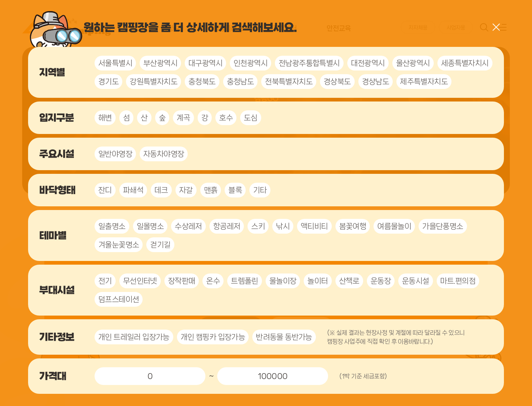Viewport: 532px width, 406px height.
Task: Select the 자갈 floor type
Action: coord(186,190)
